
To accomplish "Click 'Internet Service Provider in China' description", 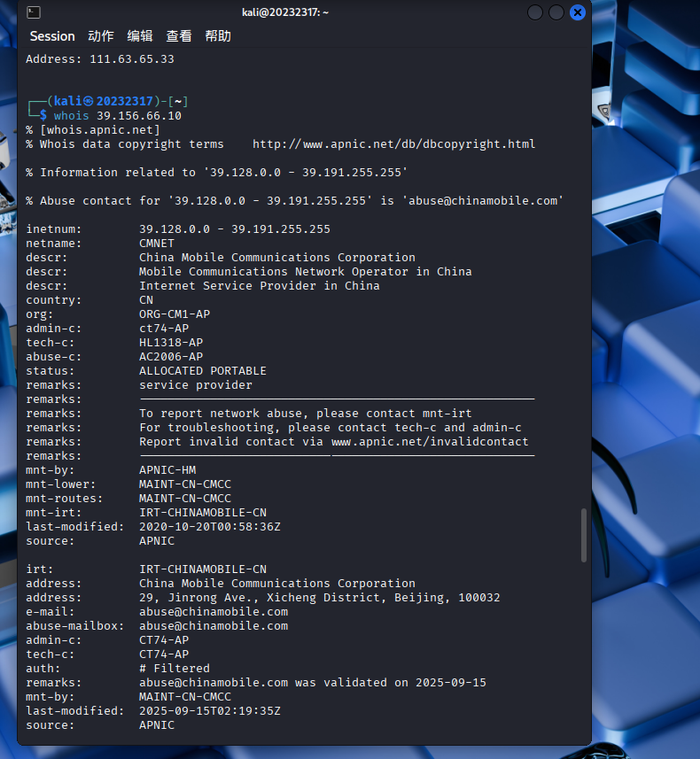I will tap(259, 286).
